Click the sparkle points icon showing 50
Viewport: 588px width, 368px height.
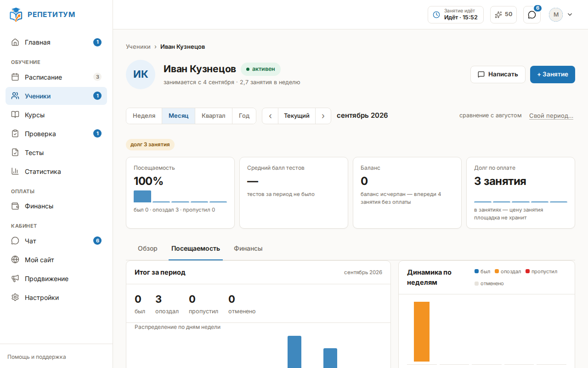[498, 15]
